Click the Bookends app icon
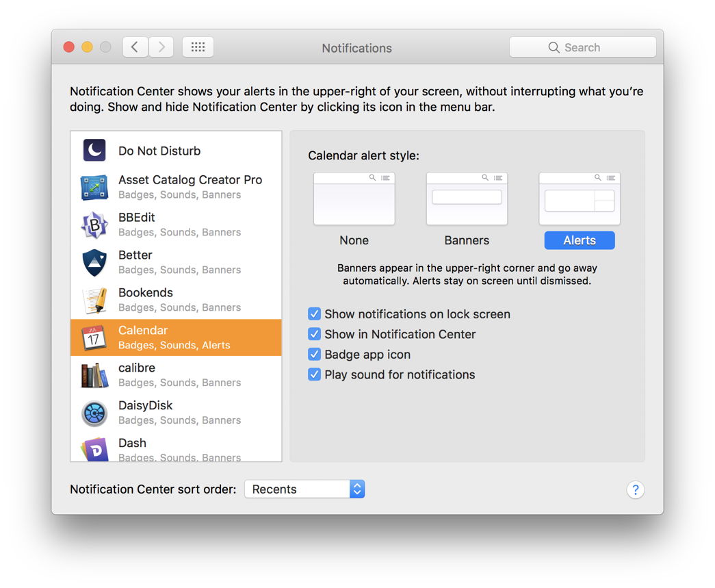Screen dimensions: 715x588 point(94,299)
